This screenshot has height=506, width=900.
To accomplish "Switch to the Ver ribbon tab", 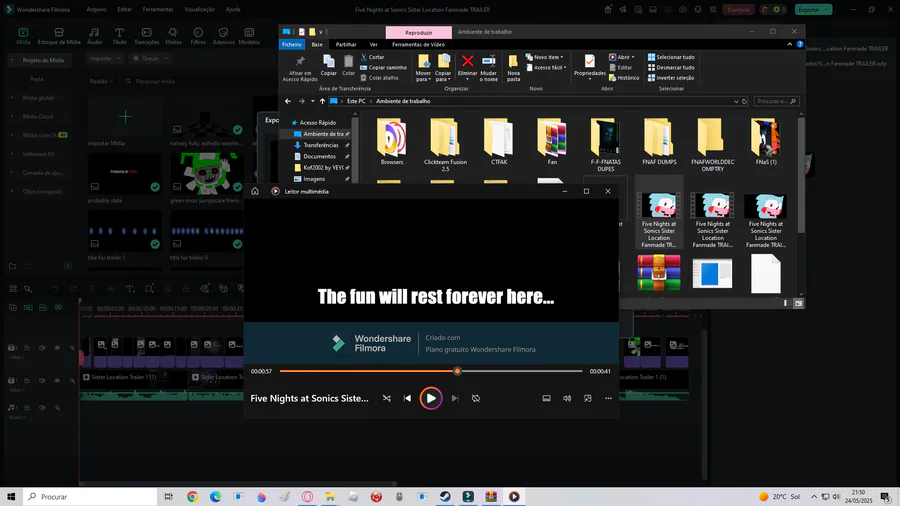I will [x=374, y=44].
